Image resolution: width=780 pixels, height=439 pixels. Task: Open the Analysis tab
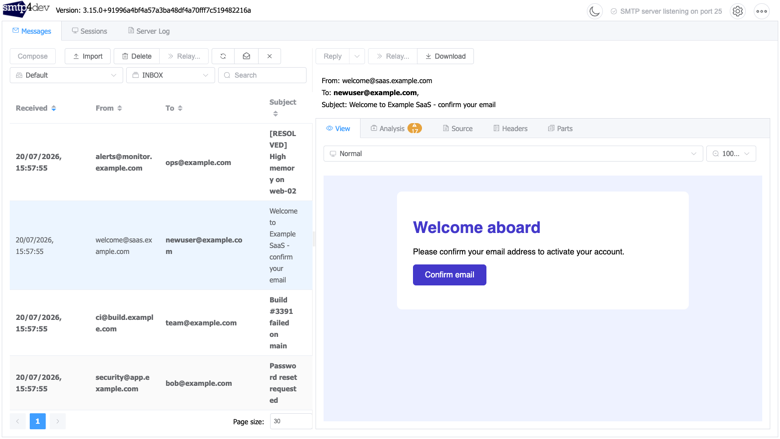tap(396, 128)
